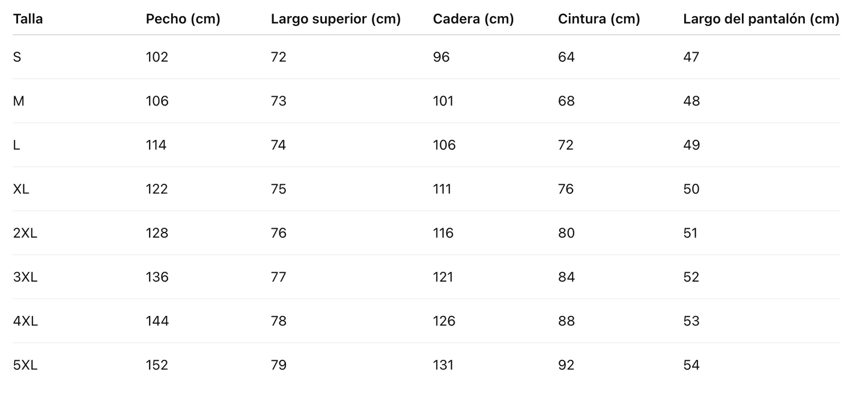Select waist value 84 in 3XL row
The height and width of the screenshot is (397, 868).
[566, 277]
